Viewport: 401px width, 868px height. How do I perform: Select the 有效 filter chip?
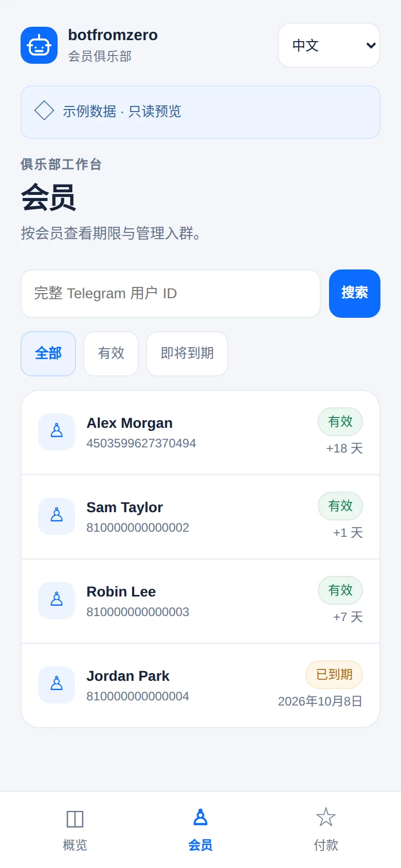(111, 354)
